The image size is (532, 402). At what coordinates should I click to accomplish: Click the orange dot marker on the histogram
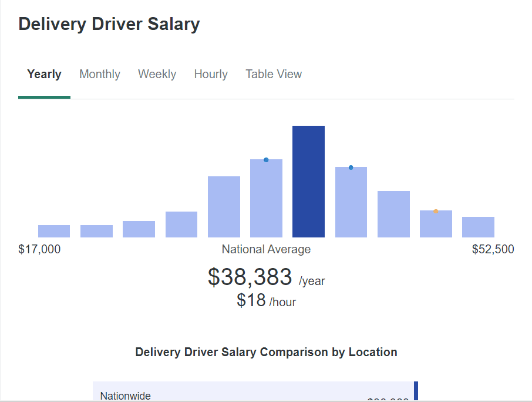pyautogui.click(x=436, y=212)
